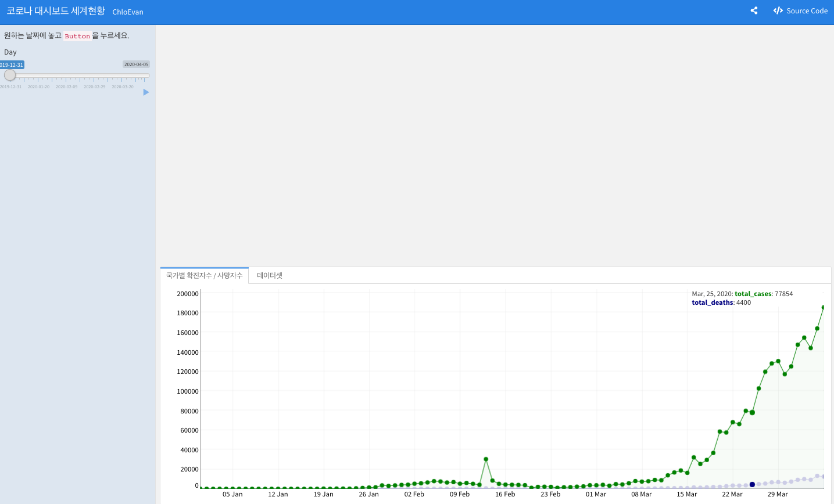This screenshot has width=834, height=504.
Task: Click the red Button code text
Action: (77, 36)
